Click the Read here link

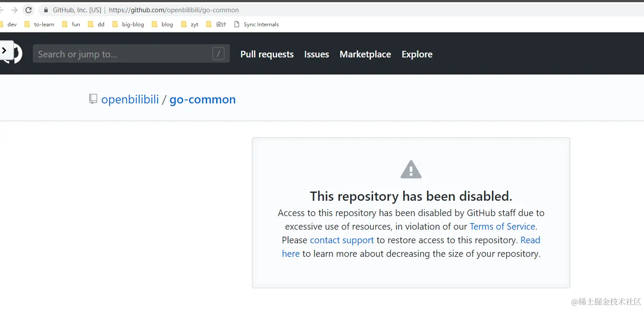tap(530, 240)
